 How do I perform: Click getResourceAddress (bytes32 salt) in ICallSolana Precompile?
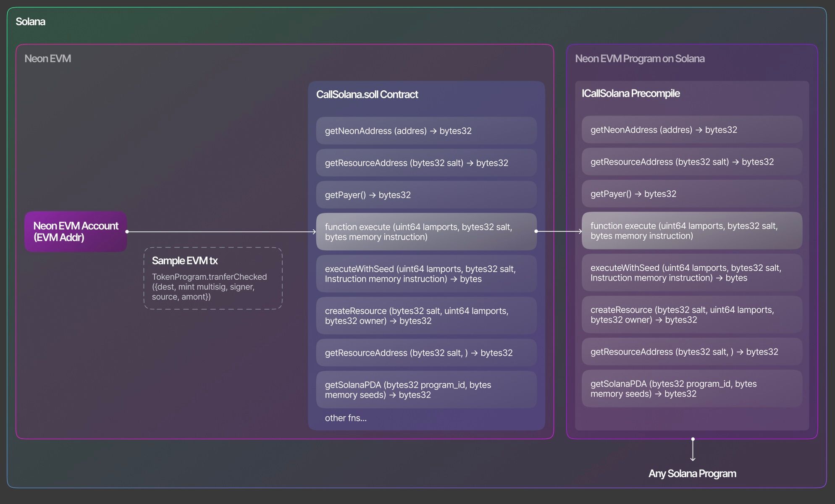click(x=691, y=162)
